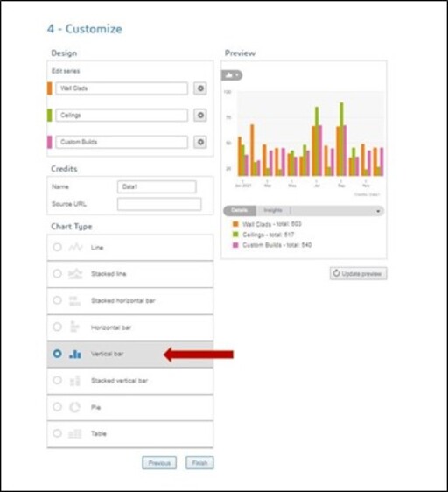The height and width of the screenshot is (492, 448).
Task: Click the Horizontal bar chart icon
Action: click(74, 327)
